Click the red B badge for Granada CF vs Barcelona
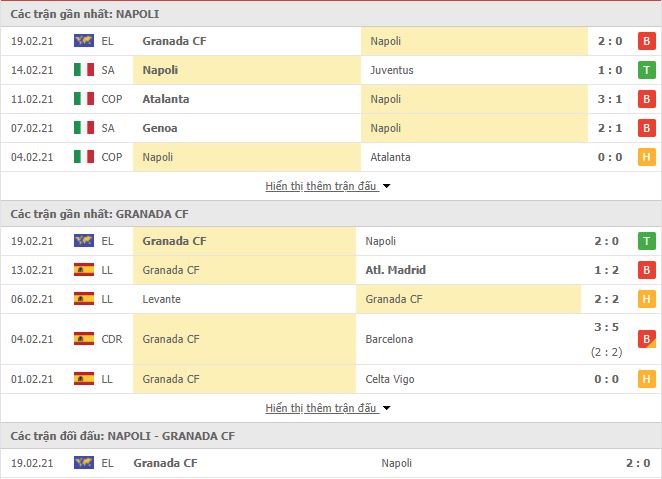The height and width of the screenshot is (479, 662). [646, 339]
